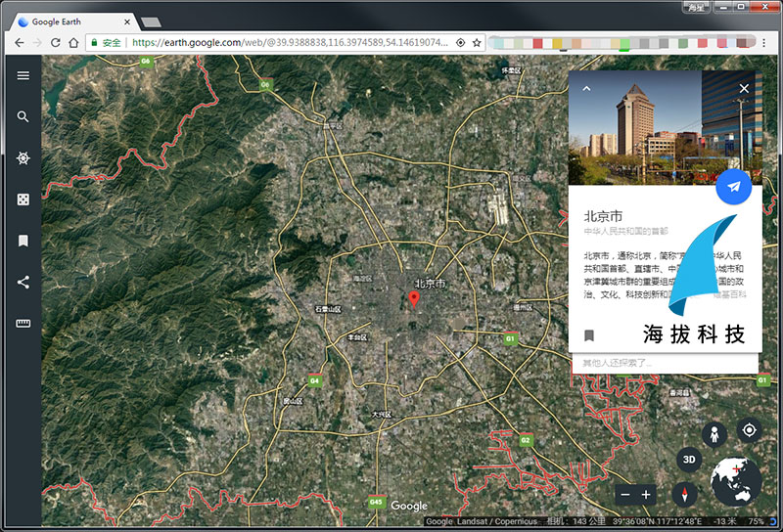Image resolution: width=783 pixels, height=532 pixels.
Task: Click the Beijing photo thumbnail in card
Action: [666, 128]
